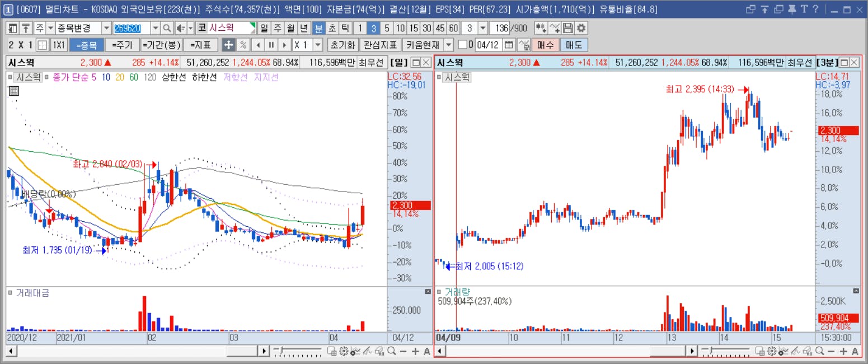Image resolution: width=868 pixels, height=364 pixels.
Task: Select the =주기 sync tab
Action: (122, 45)
